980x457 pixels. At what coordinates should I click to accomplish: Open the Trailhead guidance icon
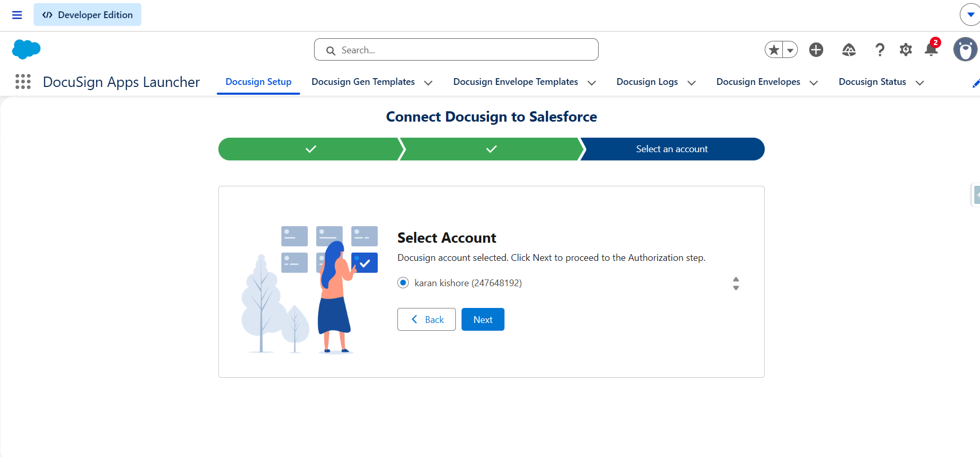tap(849, 50)
